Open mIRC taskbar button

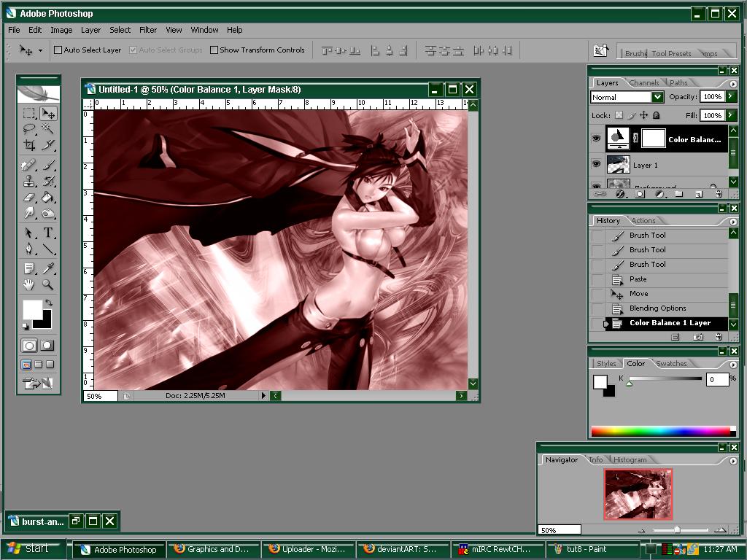[x=498, y=549]
